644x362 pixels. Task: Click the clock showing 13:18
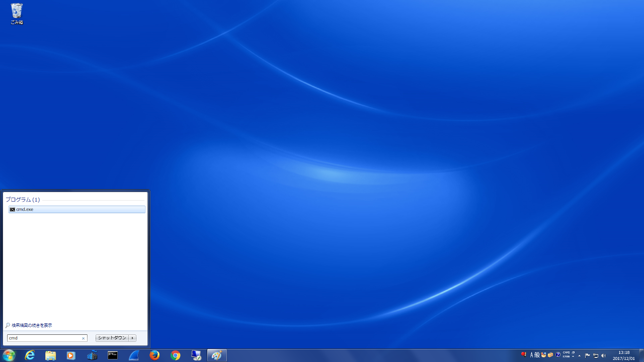[624, 352]
